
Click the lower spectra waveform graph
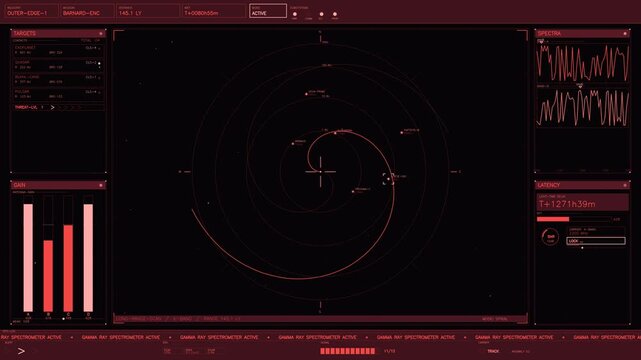(583, 107)
